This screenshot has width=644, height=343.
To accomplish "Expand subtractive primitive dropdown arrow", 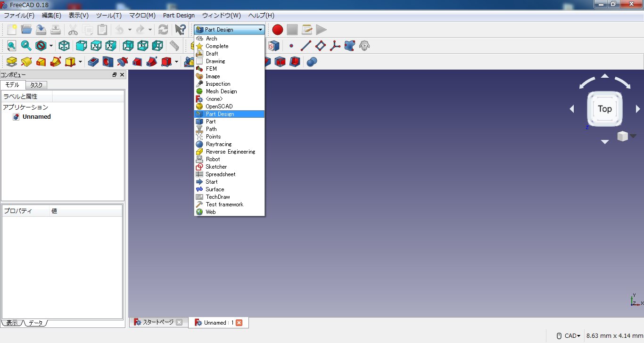I will tap(176, 62).
